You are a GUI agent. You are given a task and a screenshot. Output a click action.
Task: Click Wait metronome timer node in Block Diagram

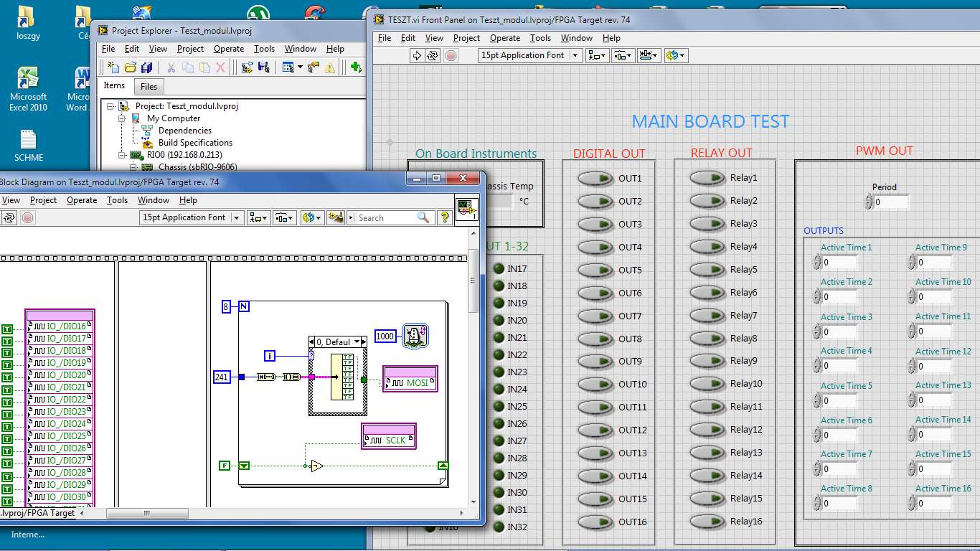point(415,336)
